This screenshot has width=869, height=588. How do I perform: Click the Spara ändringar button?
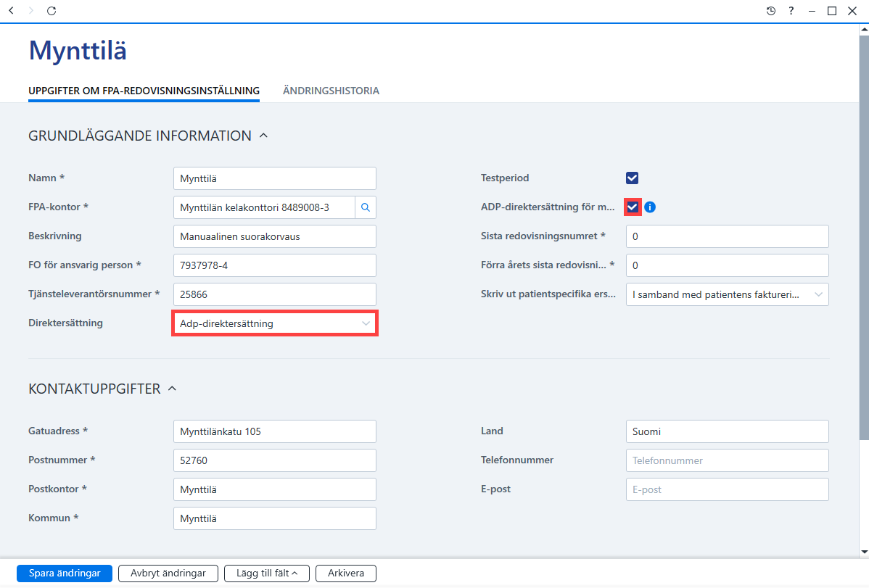(65, 573)
